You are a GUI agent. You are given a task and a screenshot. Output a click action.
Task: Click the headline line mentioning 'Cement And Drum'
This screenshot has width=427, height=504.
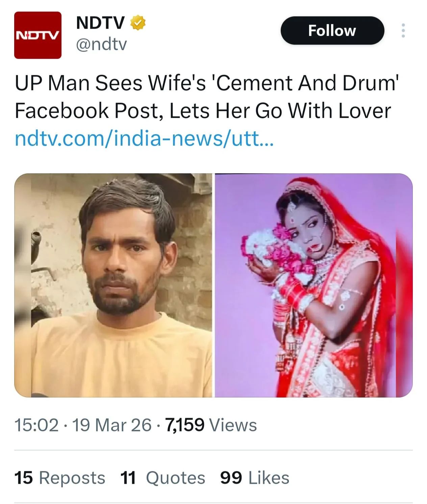[207, 83]
